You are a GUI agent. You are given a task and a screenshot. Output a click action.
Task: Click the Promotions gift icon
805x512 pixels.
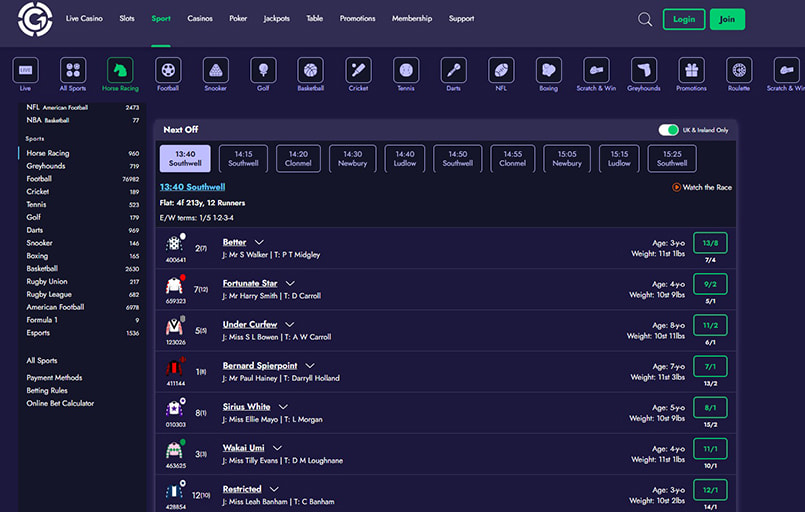point(691,70)
